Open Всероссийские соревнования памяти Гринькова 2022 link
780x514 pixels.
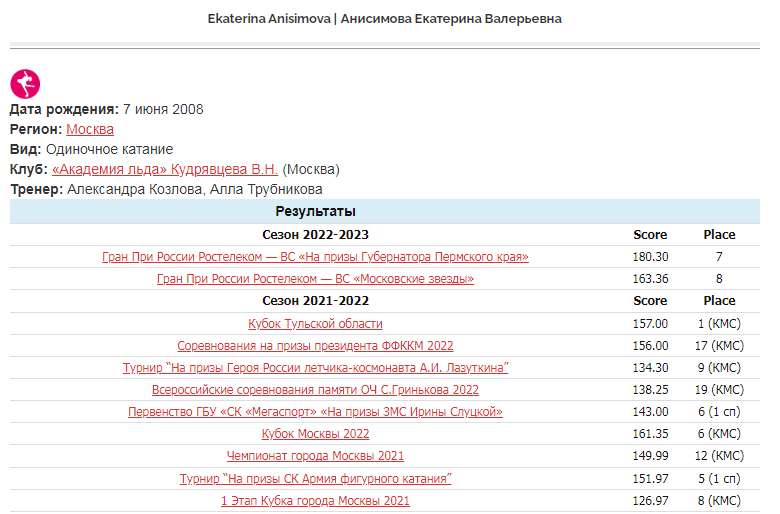[315, 389]
